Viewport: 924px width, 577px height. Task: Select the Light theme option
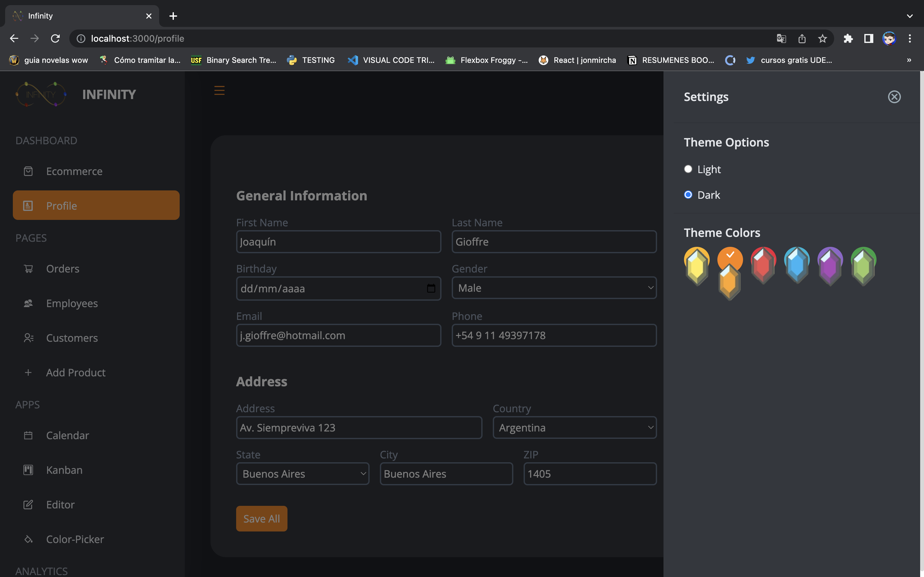[688, 169]
